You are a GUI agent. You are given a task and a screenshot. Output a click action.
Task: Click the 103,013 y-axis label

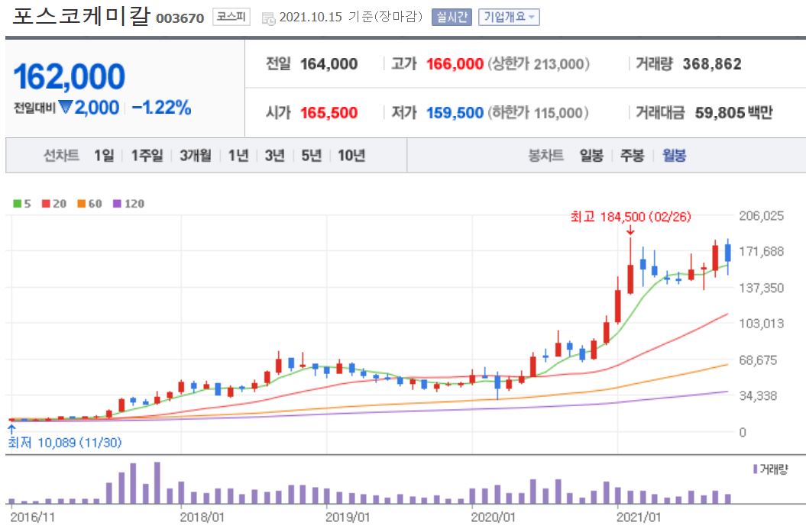761,324
